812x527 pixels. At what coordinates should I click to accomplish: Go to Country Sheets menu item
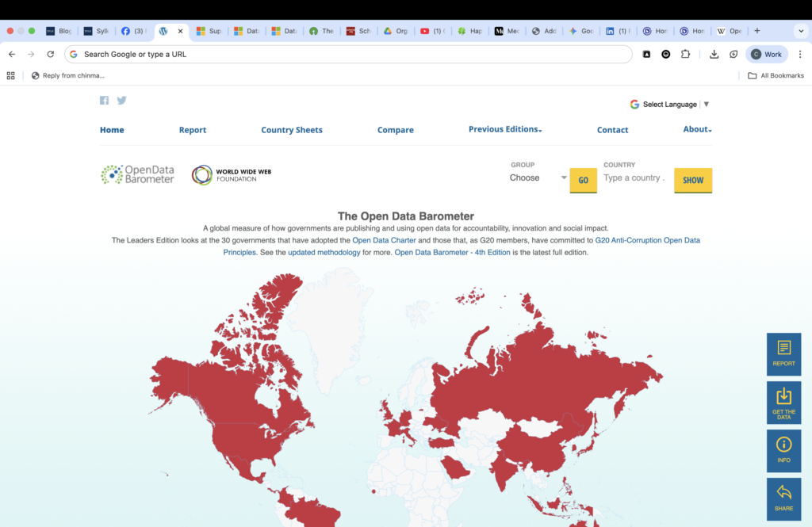tap(292, 130)
